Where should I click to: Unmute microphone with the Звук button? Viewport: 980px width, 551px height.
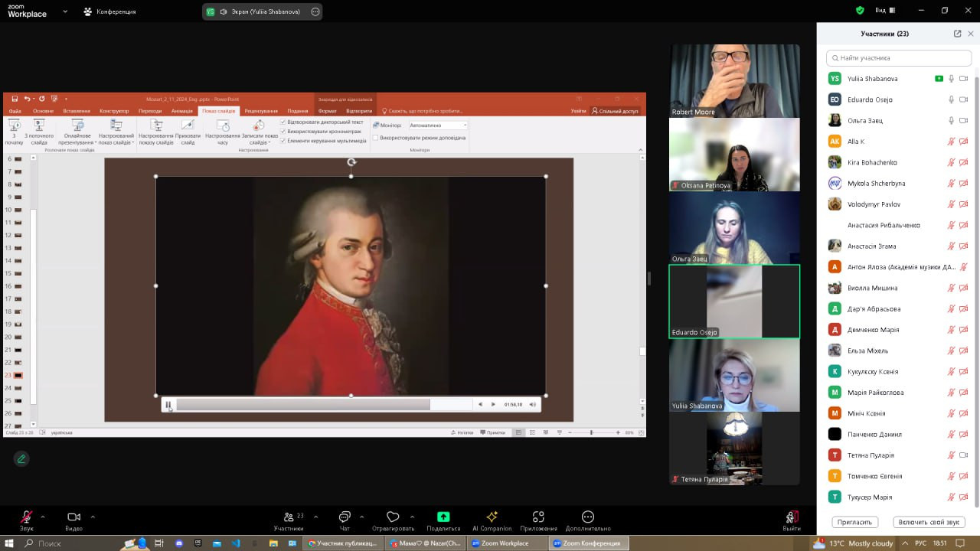27,517
